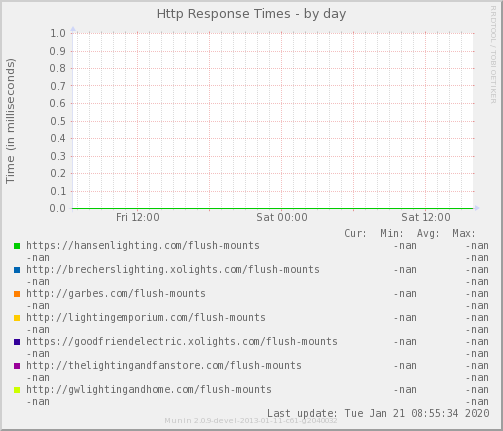Click the 0.6 y-axis value
503x431 pixels.
tap(58, 103)
